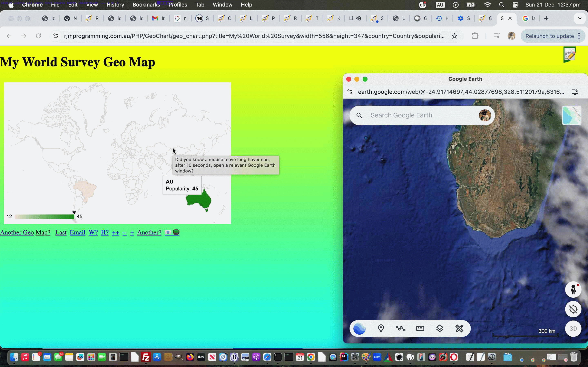Show the map style preview thumbnail
Image resolution: width=588 pixels, height=367 pixels.
coord(571,115)
